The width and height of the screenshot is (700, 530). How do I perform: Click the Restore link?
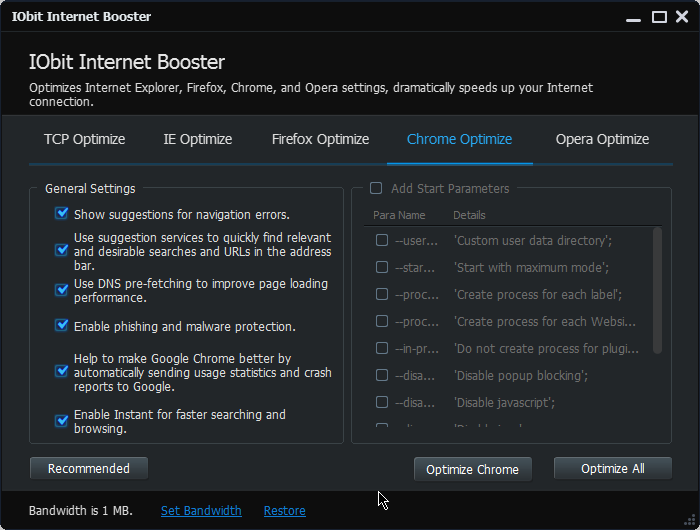285,510
